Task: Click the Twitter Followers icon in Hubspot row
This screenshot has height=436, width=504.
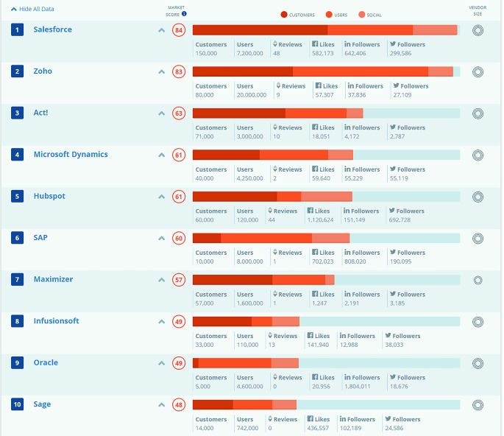Action: point(392,211)
